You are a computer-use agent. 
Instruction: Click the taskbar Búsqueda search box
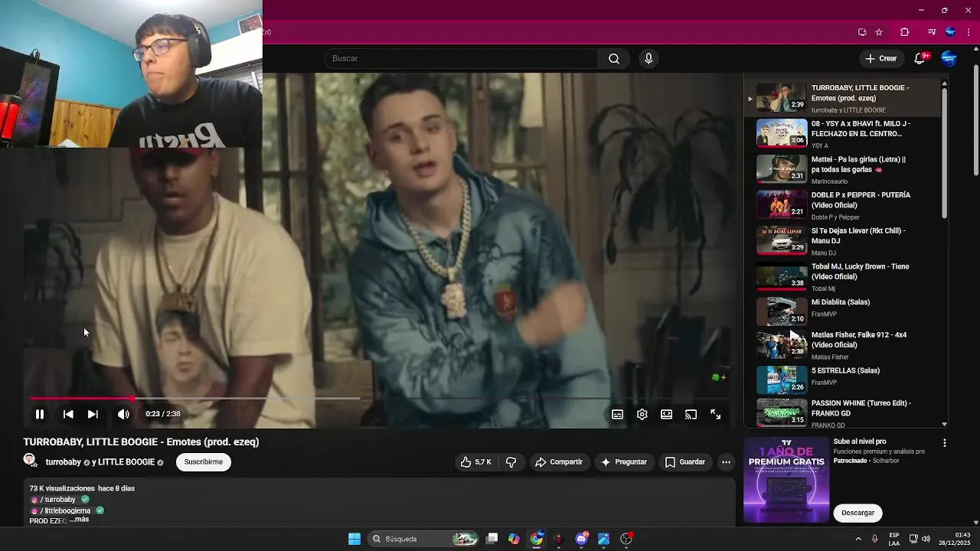423,539
